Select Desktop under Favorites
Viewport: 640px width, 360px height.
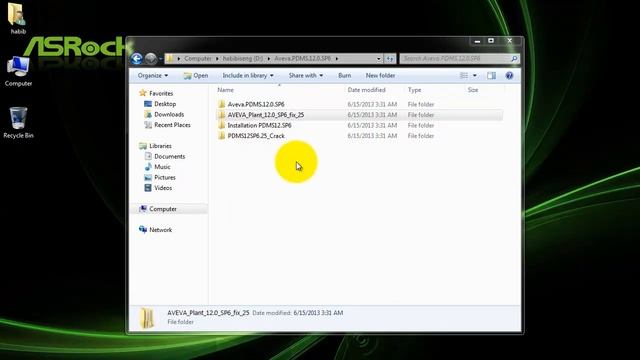tap(165, 104)
